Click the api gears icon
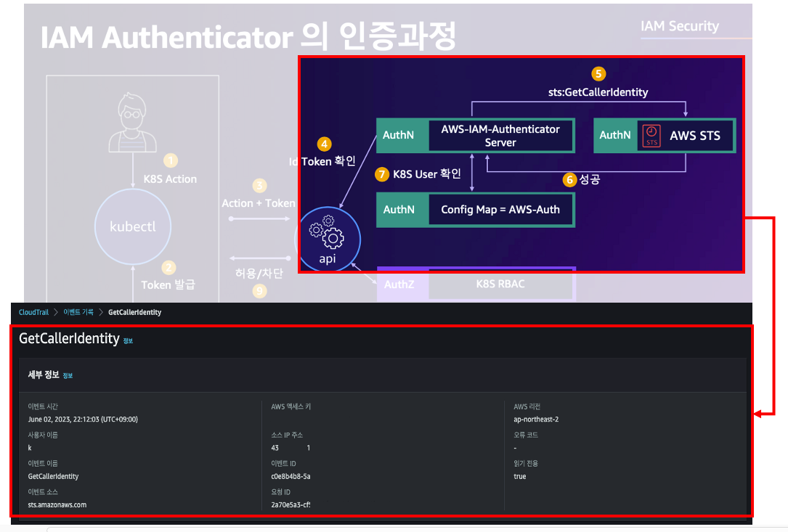The height and width of the screenshot is (532, 788). pyautogui.click(x=327, y=232)
